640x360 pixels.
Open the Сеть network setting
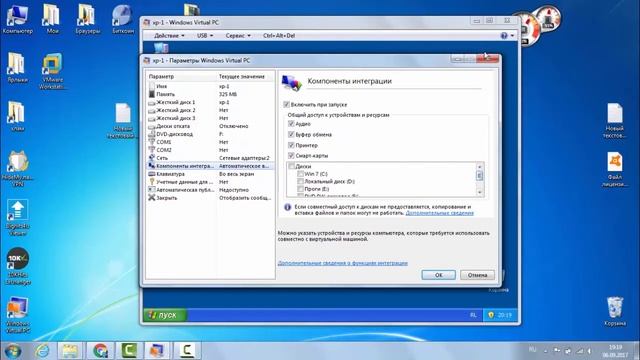coord(210,158)
